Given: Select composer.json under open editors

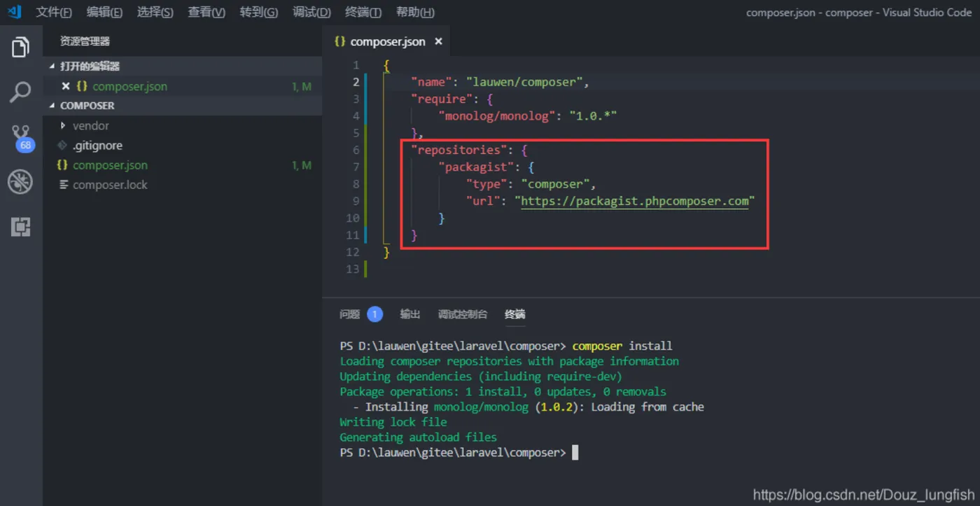Looking at the screenshot, I should click(129, 86).
